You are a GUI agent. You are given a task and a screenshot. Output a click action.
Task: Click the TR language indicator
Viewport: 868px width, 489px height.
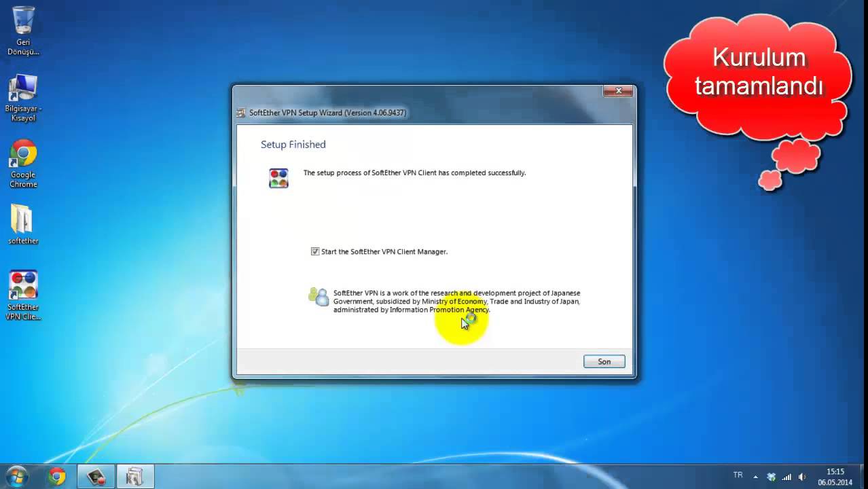(x=738, y=475)
